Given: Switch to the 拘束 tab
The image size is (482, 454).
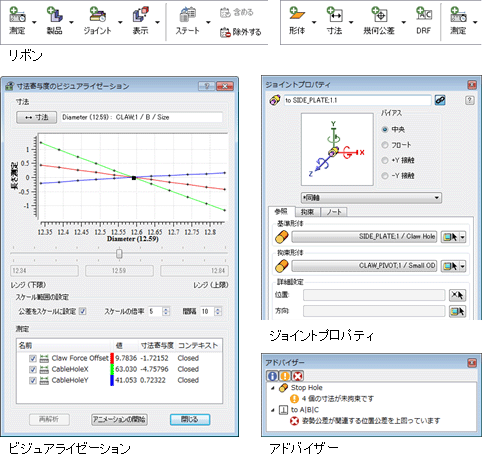Looking at the screenshot, I should pyautogui.click(x=307, y=212).
